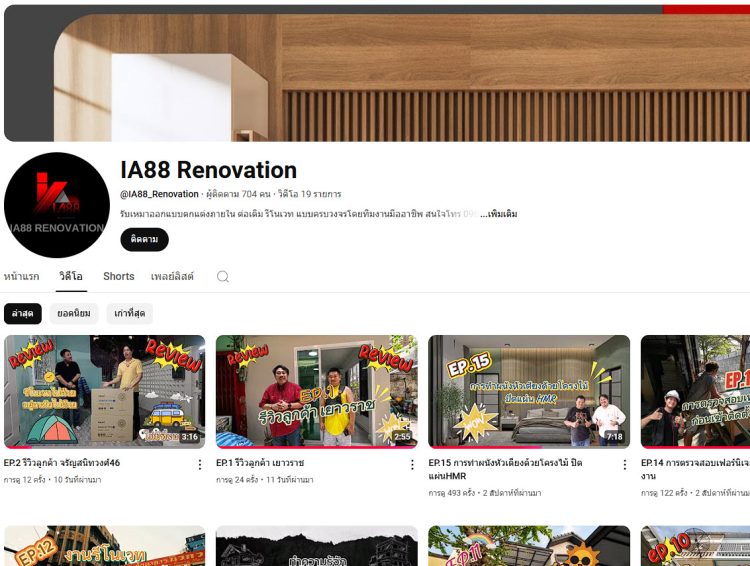Screen dimensions: 750x566
Task: Click the wooden channel banner image
Action: coord(377,73)
